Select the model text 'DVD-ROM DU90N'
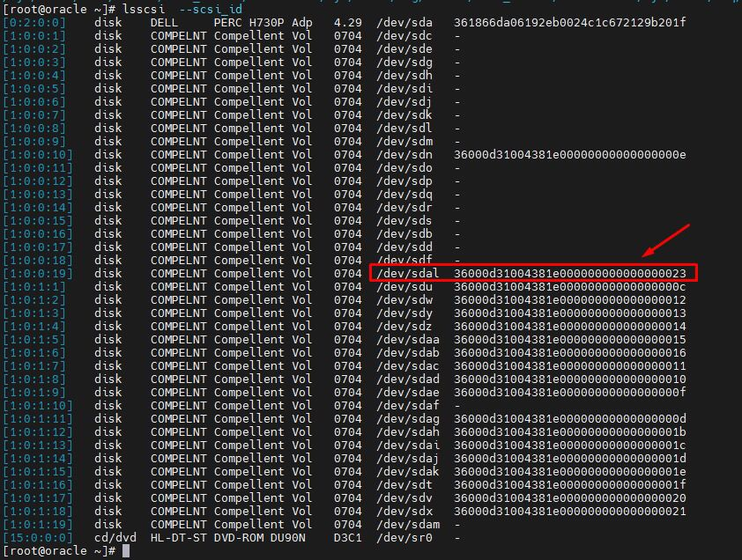 pyautogui.click(x=260, y=538)
